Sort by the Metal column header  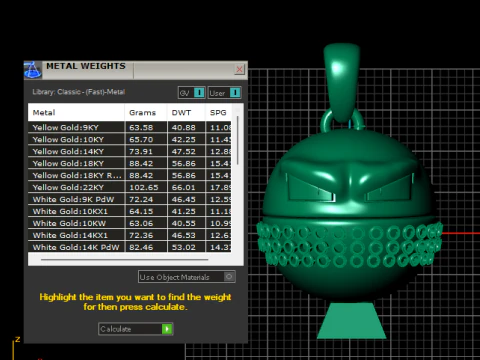point(76,113)
